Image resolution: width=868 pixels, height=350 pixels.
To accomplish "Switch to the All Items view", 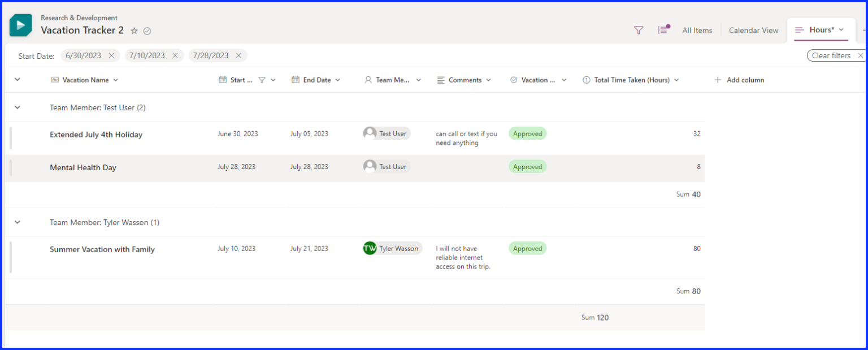I will (x=697, y=31).
